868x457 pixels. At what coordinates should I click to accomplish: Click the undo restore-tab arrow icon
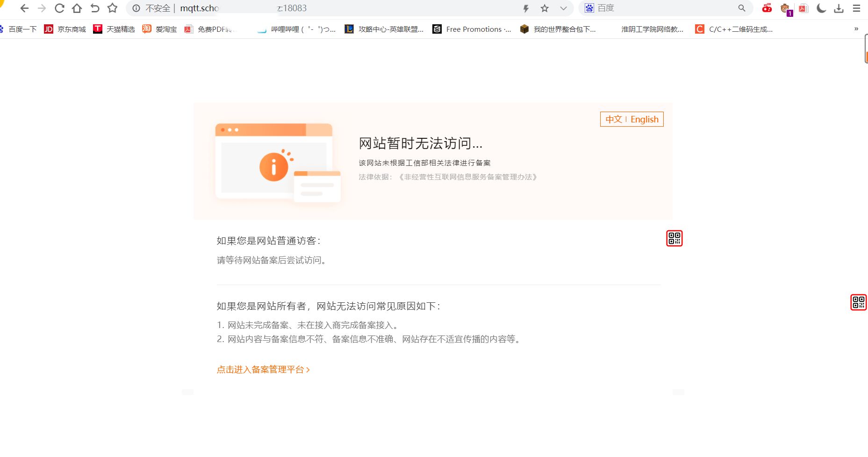95,8
